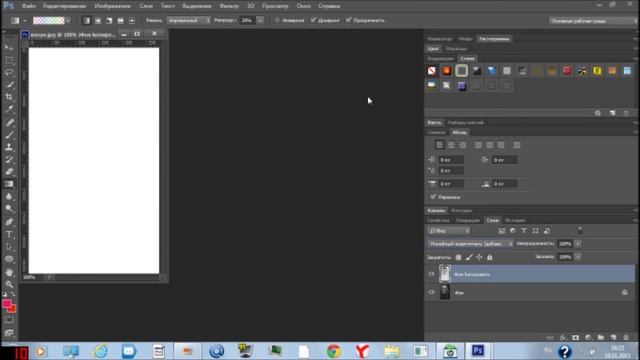This screenshot has height=360, width=640.
Task: Select the Eyedropper tool
Action: 9,109
